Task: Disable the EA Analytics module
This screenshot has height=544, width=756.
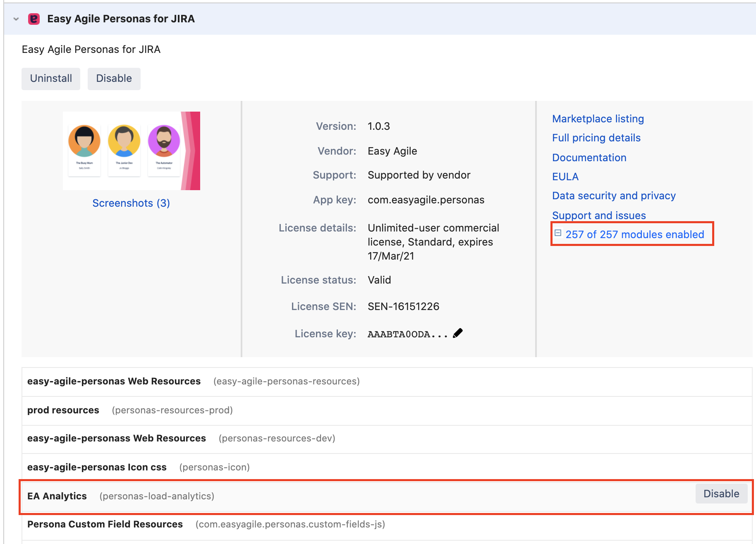Action: [x=721, y=494]
